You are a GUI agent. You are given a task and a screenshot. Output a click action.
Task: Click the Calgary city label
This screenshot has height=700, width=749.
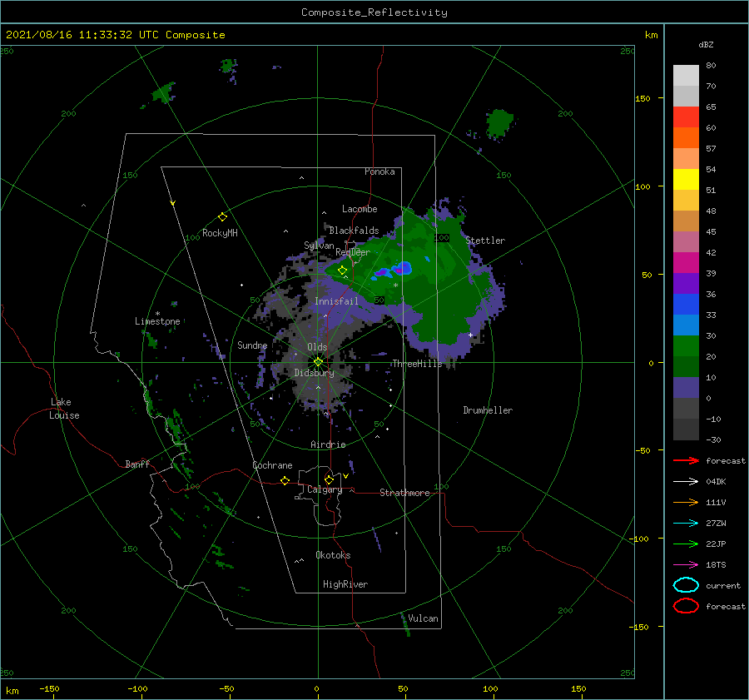pos(325,489)
